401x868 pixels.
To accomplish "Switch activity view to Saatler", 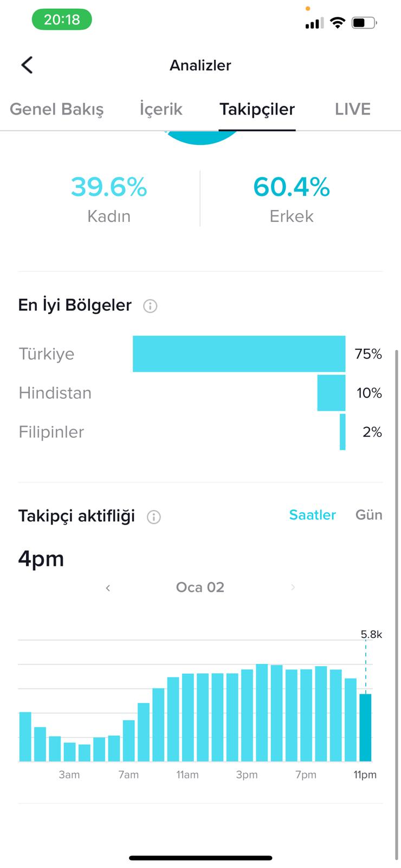I will point(313,515).
